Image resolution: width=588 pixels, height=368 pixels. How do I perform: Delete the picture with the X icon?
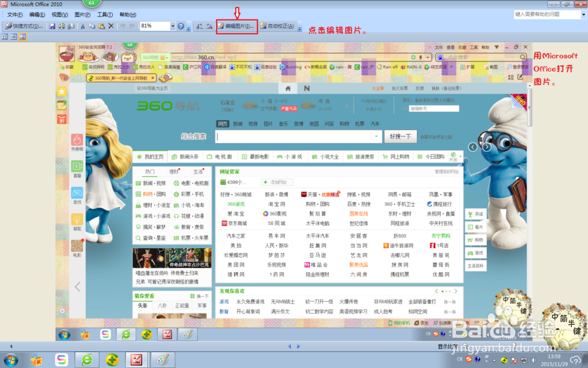(111, 26)
